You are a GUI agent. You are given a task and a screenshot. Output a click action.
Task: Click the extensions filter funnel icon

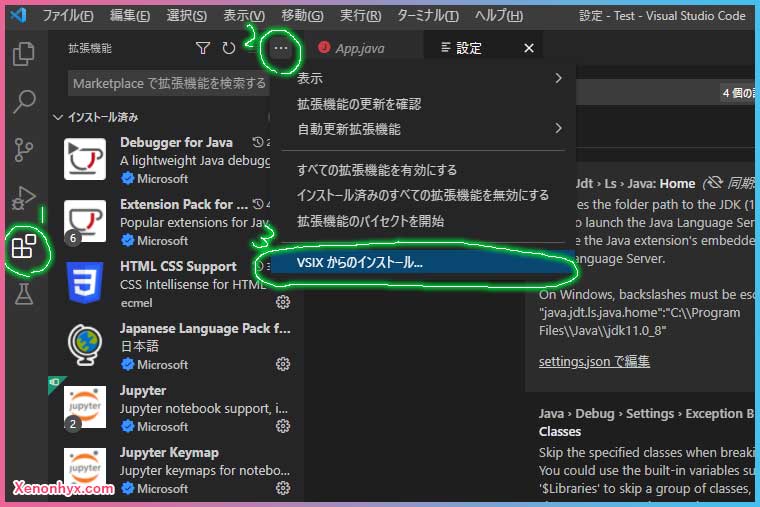click(x=203, y=48)
